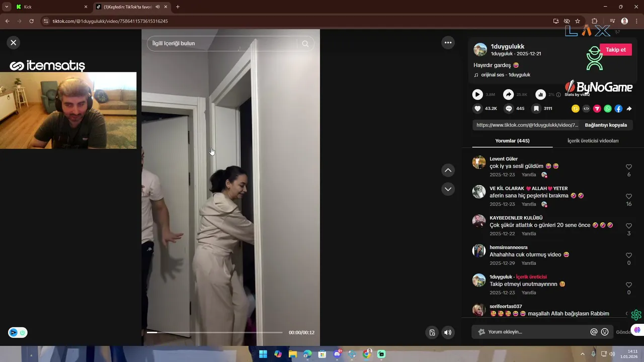Screen dimensions: 644x362
Task: Click 'Bağlantıyı kopyala' to copy link
Action: (x=606, y=125)
